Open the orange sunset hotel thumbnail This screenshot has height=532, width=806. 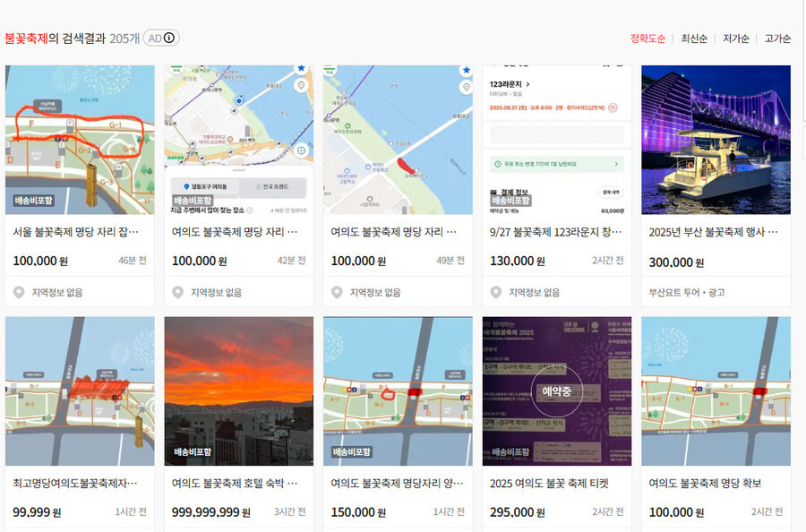point(238,390)
